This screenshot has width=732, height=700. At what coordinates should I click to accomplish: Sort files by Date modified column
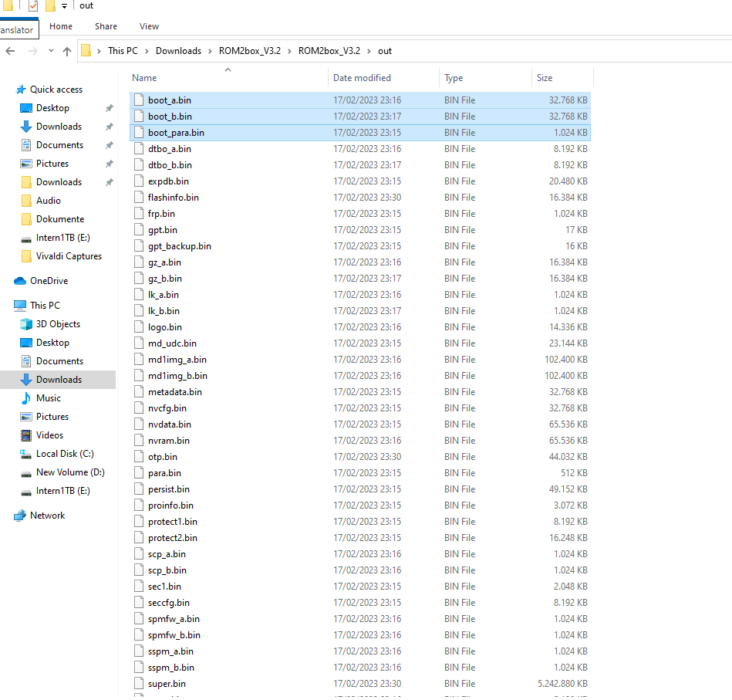pyautogui.click(x=362, y=77)
